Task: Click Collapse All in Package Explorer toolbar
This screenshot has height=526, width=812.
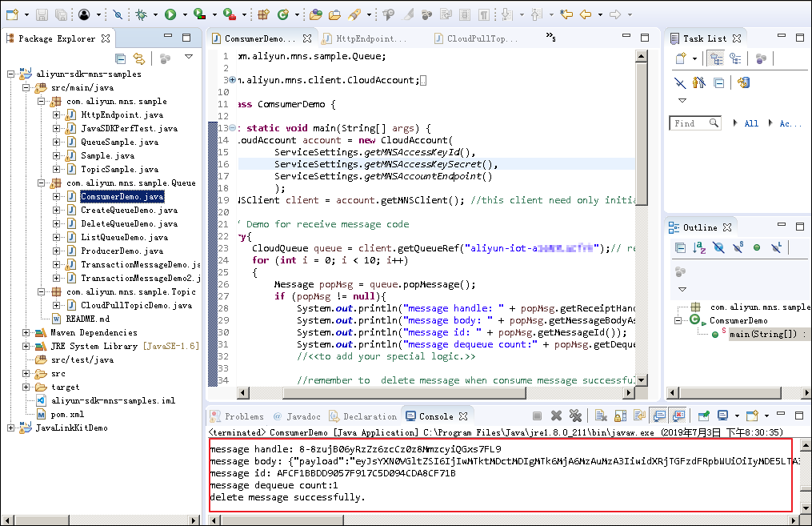Action: click(120, 58)
